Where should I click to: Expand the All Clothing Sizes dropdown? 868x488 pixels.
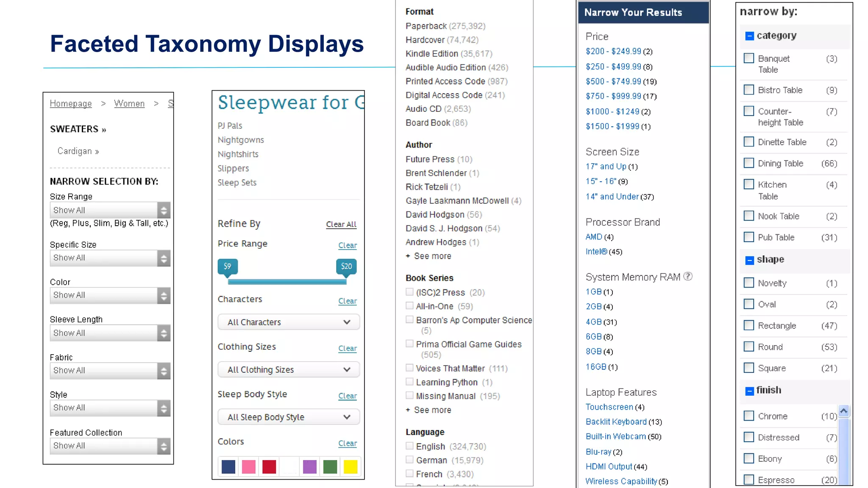point(289,369)
